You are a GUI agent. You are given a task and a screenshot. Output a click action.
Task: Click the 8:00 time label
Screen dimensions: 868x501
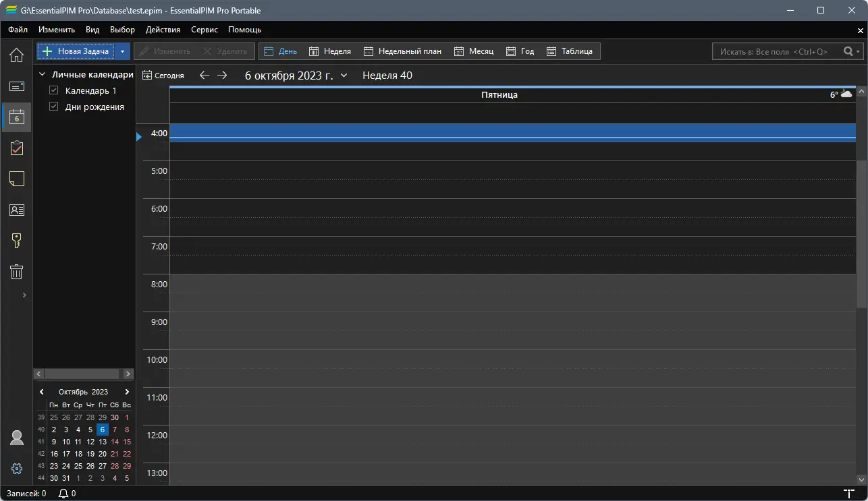tap(159, 284)
